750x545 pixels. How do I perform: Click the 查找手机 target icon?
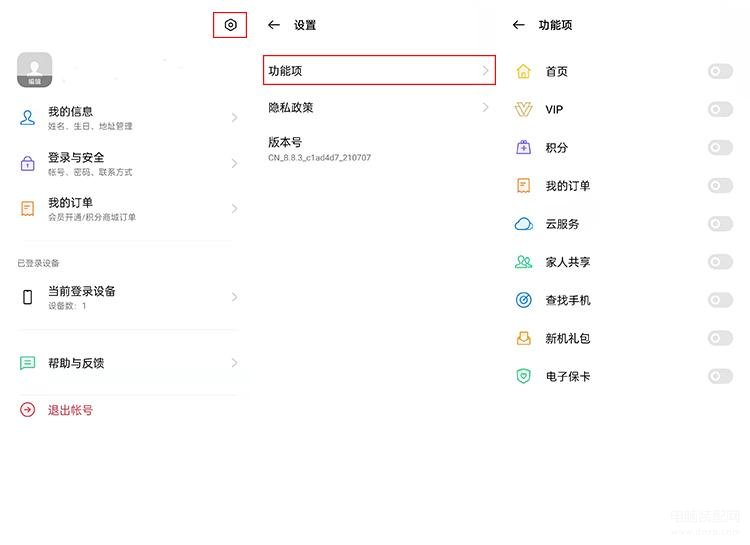click(524, 300)
